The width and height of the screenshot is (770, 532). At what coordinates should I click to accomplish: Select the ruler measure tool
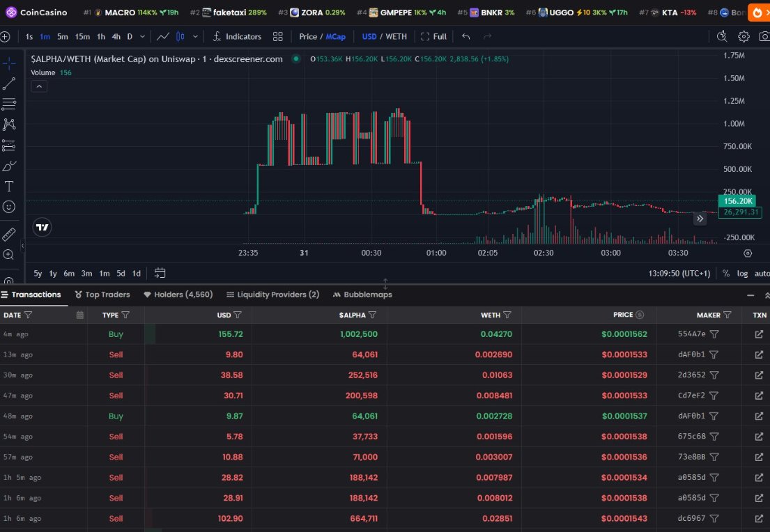pos(9,234)
